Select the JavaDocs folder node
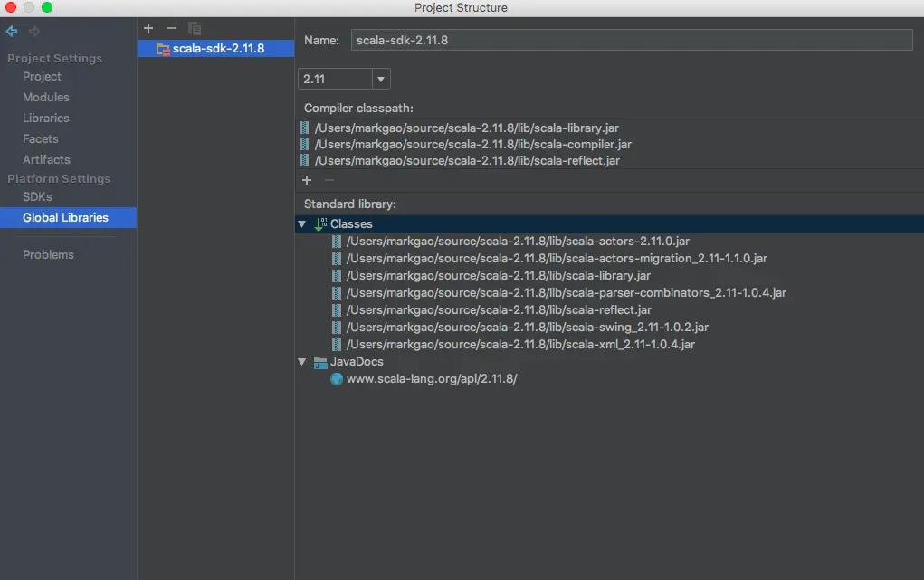 [x=357, y=361]
